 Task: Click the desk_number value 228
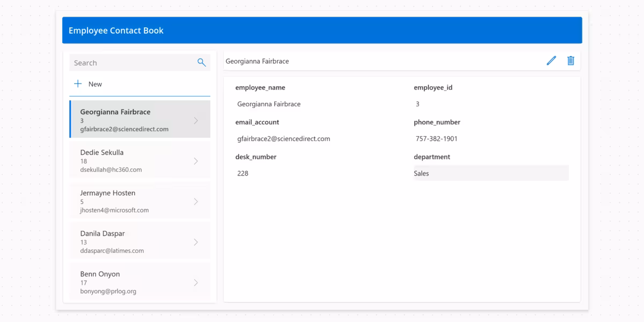242,173
